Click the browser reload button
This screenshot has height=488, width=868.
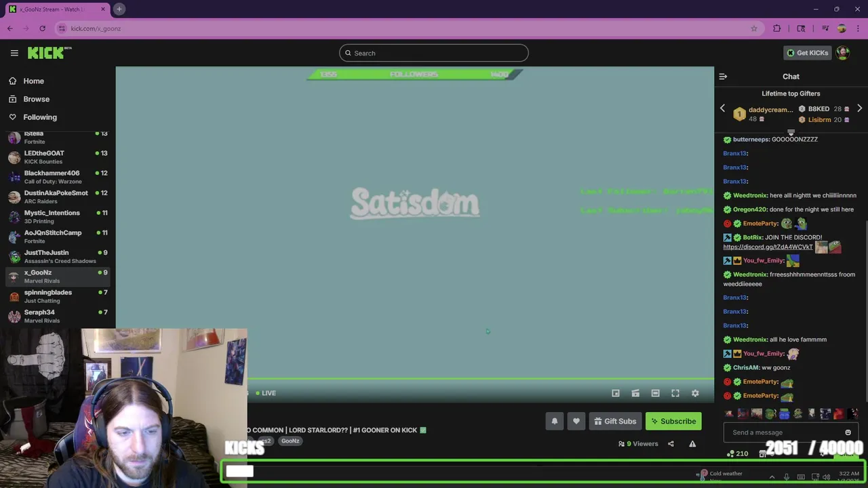coord(42,28)
